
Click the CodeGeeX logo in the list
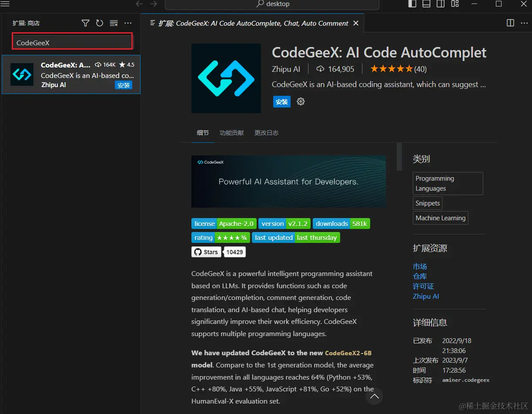(22, 74)
